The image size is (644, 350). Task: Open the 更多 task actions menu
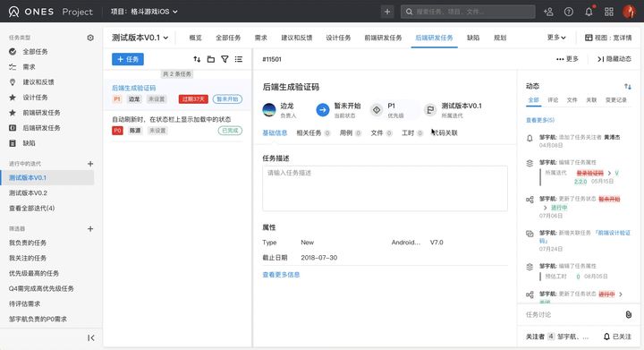tap(567, 59)
